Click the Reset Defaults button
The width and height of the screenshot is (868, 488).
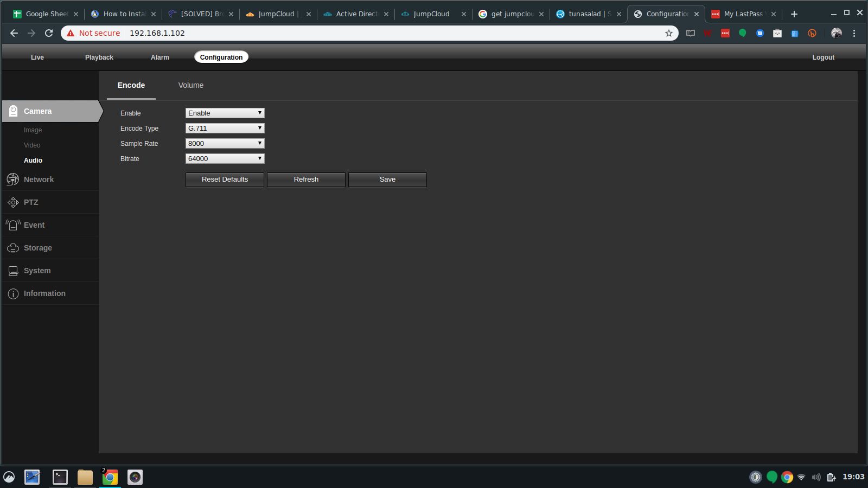tap(225, 179)
